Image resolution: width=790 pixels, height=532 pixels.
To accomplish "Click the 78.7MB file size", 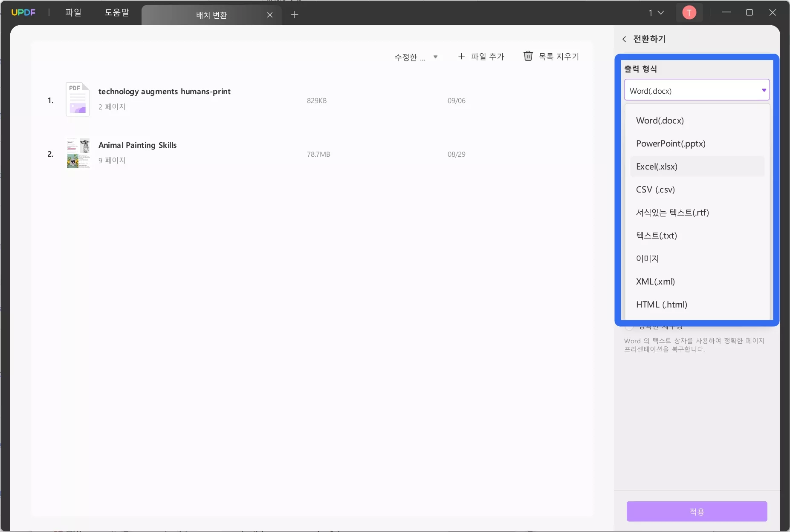I will [x=318, y=155].
